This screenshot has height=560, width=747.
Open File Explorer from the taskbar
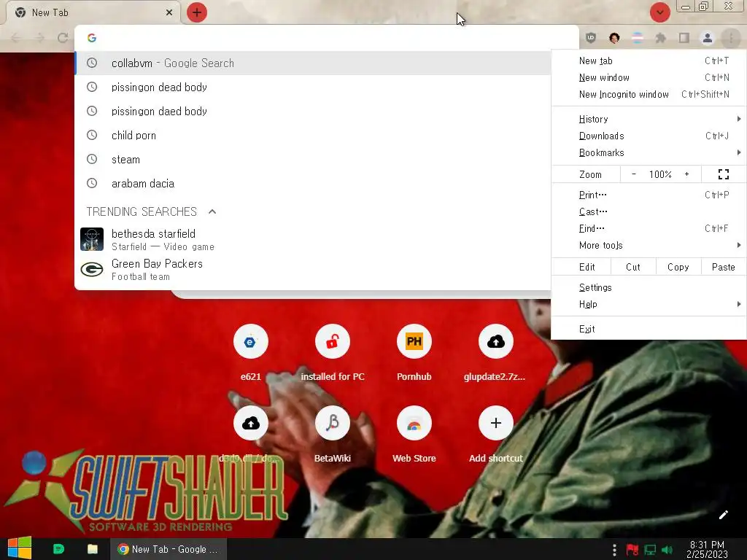[x=93, y=549]
